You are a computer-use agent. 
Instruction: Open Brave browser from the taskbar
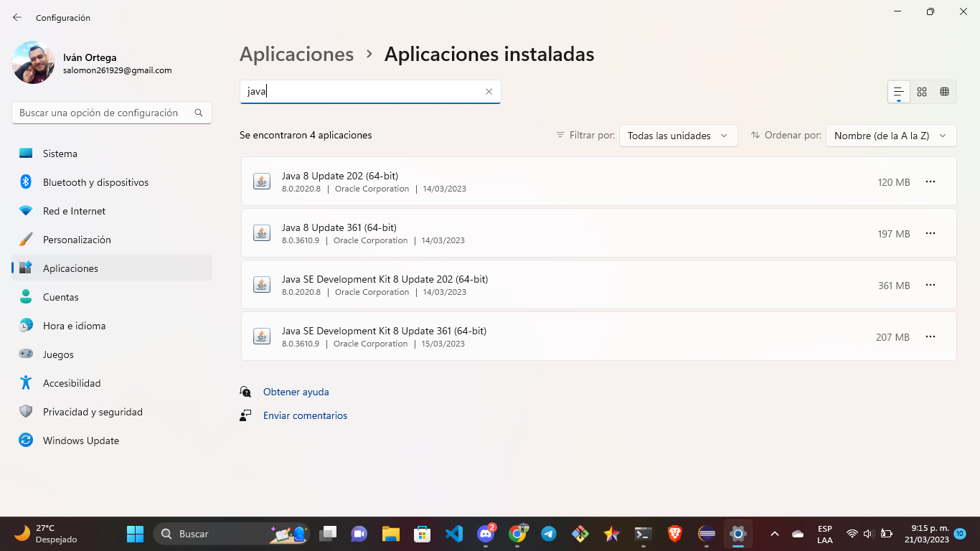coord(675,534)
